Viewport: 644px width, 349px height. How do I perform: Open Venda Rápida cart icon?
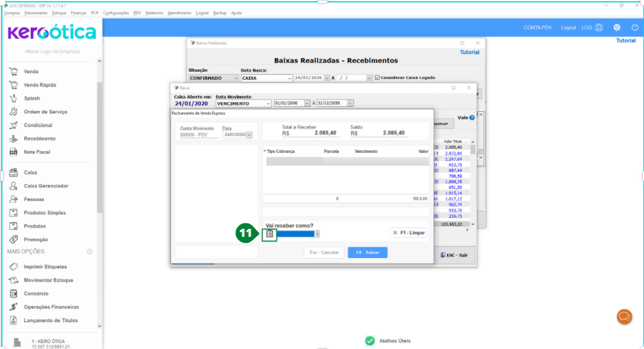point(13,85)
